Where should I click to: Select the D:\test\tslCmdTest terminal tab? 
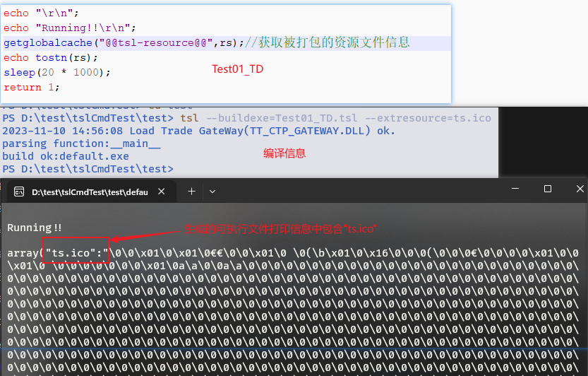[88, 192]
